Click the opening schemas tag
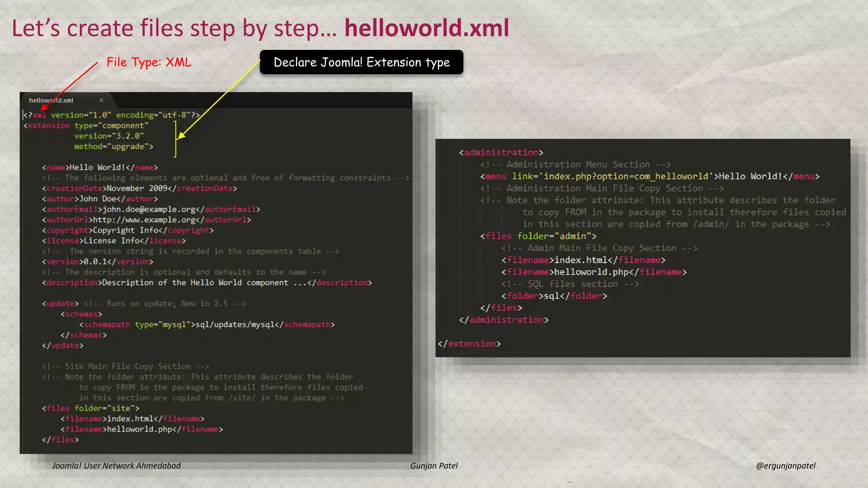The image size is (868, 488). tap(81, 314)
